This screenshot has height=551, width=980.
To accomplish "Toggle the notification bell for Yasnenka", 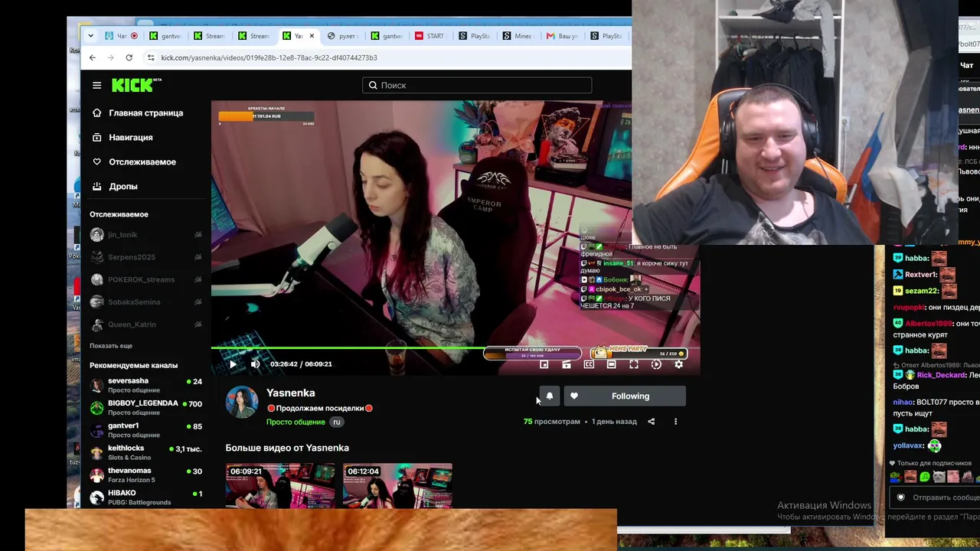I will click(x=550, y=396).
